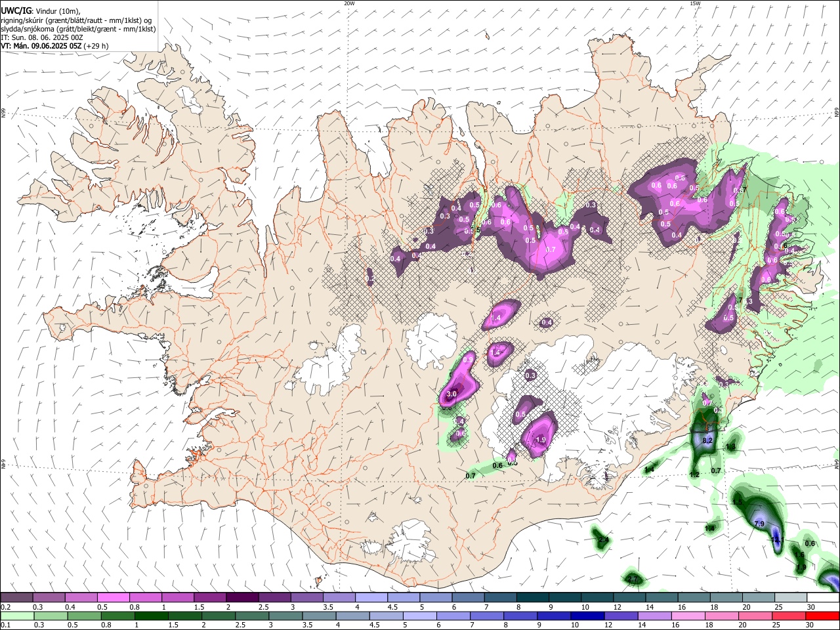Screen dimensions: 840x630
Task: Click the init time 'IT: Sun. 08. 06. 2025 00Z'
Action: pyautogui.click(x=41, y=37)
